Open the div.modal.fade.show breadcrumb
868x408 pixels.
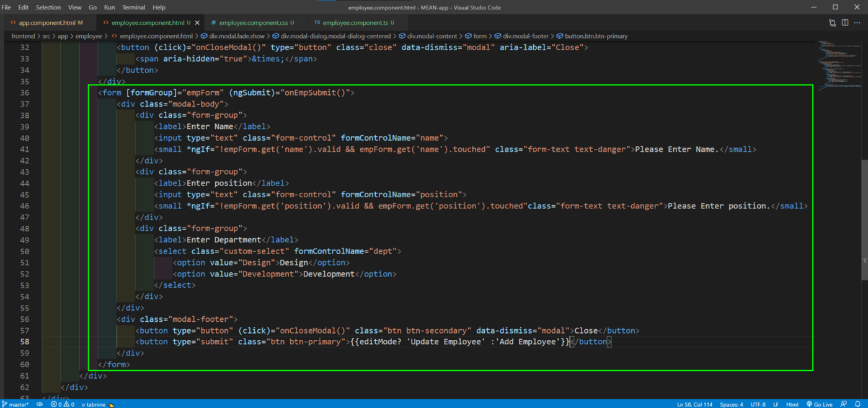tap(232, 36)
